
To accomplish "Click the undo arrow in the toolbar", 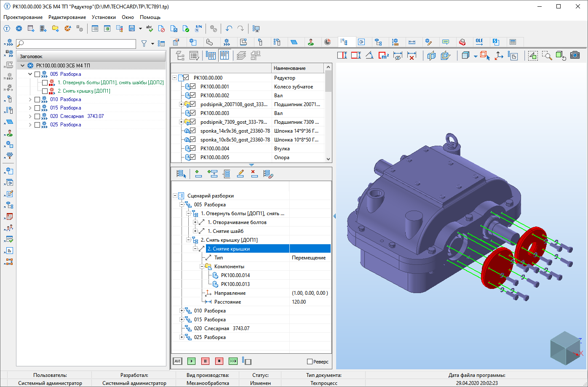I will click(229, 29).
